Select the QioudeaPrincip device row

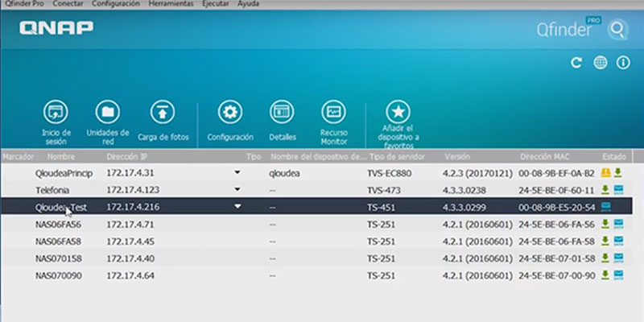point(316,173)
